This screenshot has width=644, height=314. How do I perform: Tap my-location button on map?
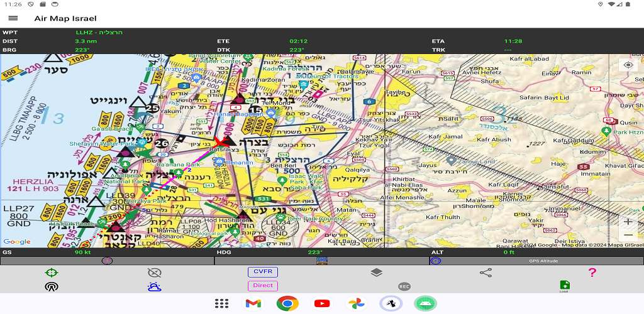pos(628,65)
